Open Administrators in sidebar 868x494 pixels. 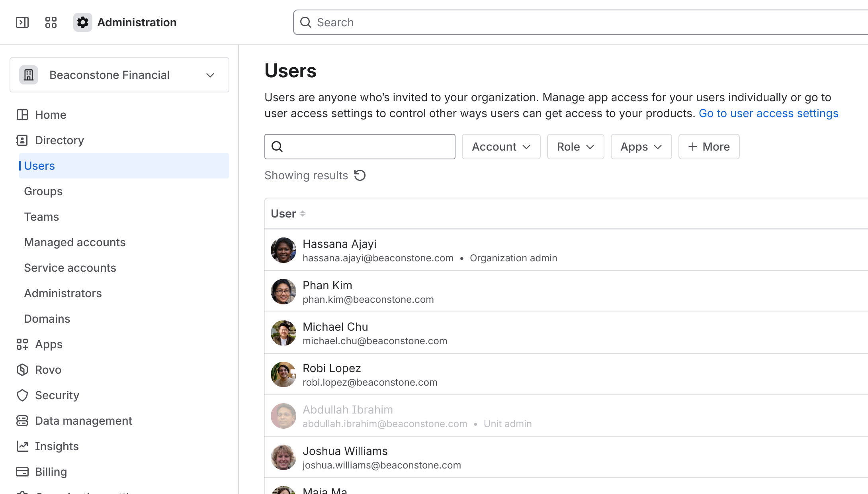tap(63, 293)
